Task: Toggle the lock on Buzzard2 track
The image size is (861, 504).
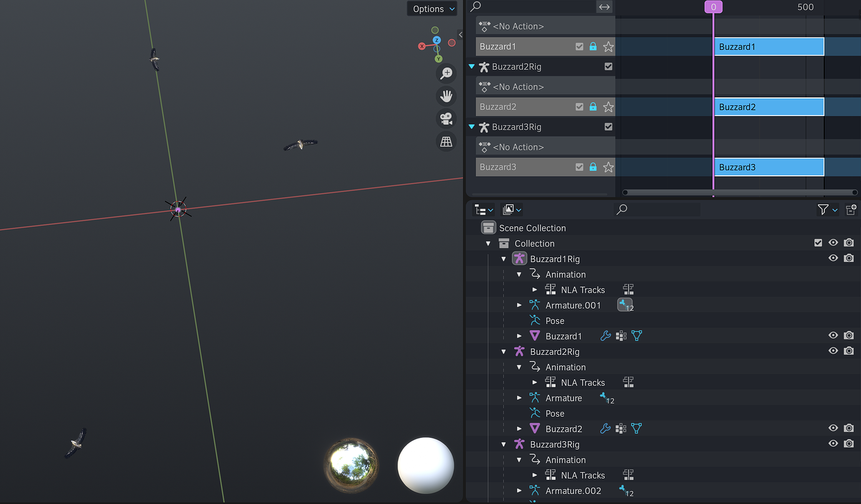Action: [593, 107]
